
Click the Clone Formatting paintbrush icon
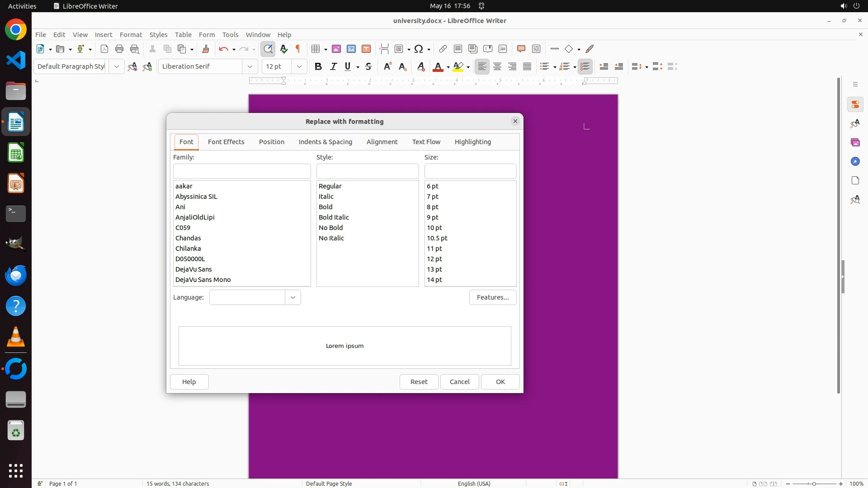point(206,49)
